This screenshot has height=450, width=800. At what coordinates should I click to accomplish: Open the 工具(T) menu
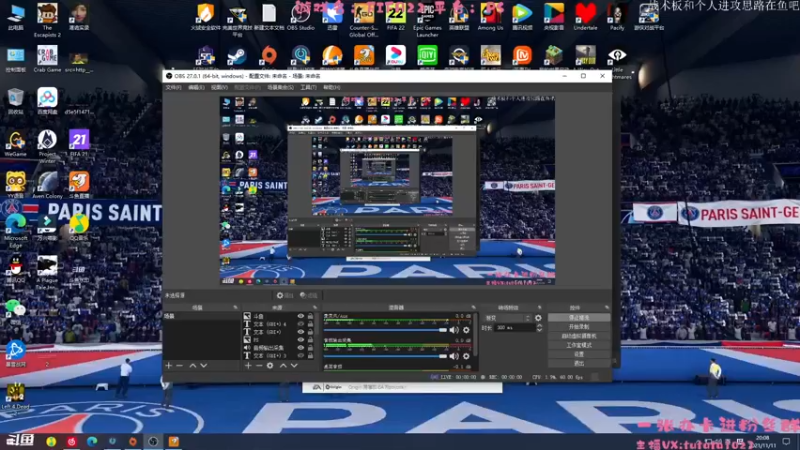coord(308,88)
